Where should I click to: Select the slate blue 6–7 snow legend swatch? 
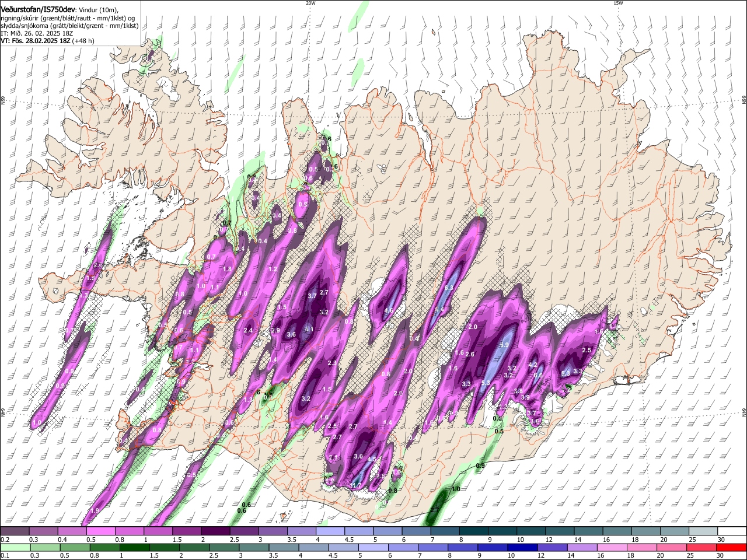416,531
